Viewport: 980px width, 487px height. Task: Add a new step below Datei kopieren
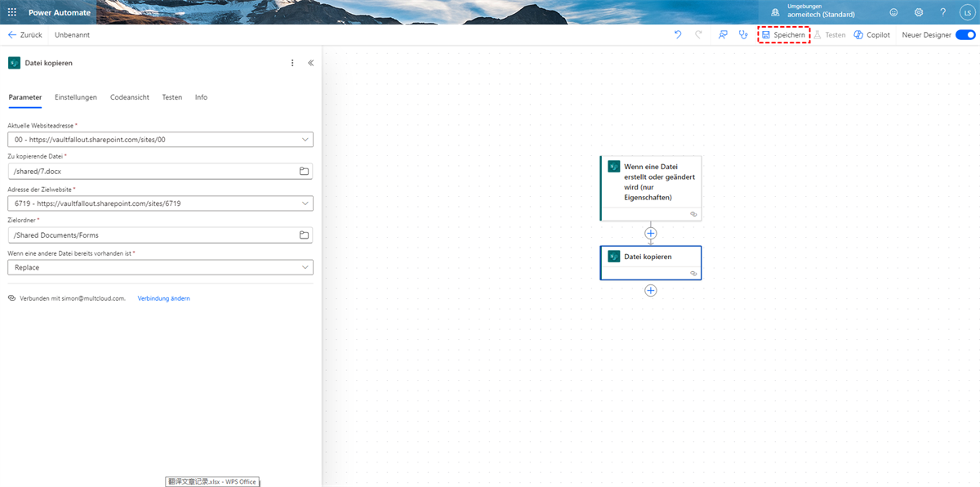pyautogui.click(x=651, y=290)
